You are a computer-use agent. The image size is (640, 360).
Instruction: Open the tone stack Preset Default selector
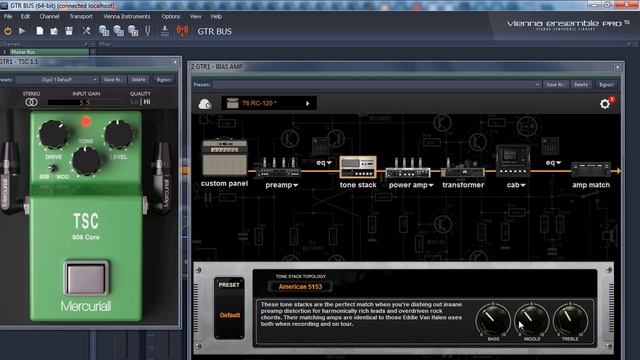coord(229,308)
